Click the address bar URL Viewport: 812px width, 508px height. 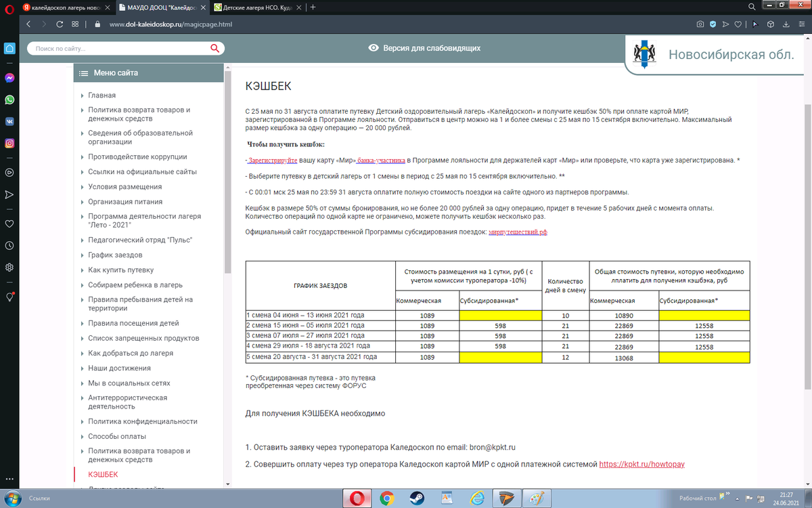coord(170,24)
